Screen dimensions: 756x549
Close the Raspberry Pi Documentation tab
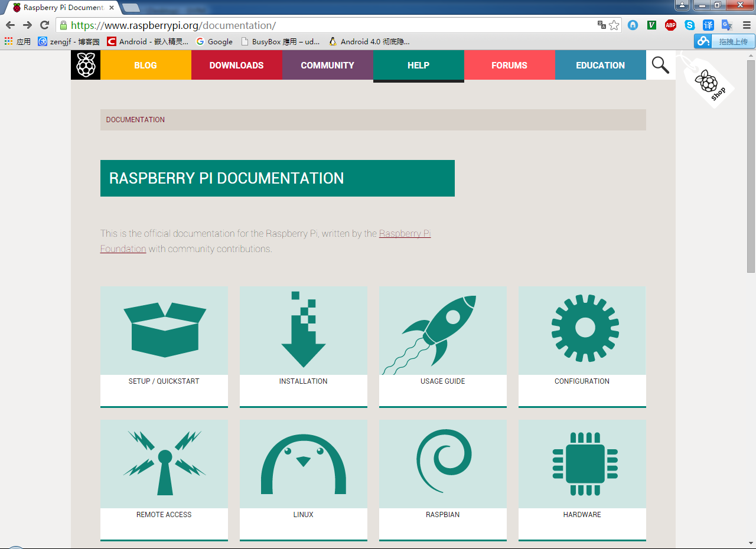(112, 8)
